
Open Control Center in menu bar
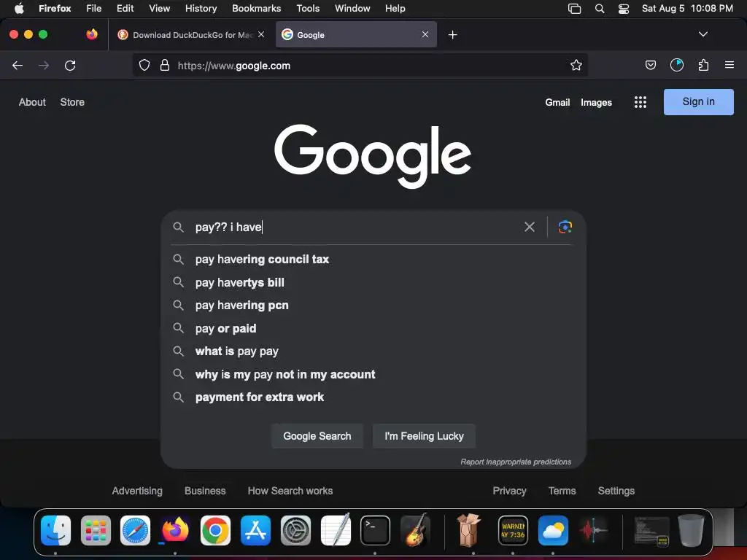(x=623, y=9)
